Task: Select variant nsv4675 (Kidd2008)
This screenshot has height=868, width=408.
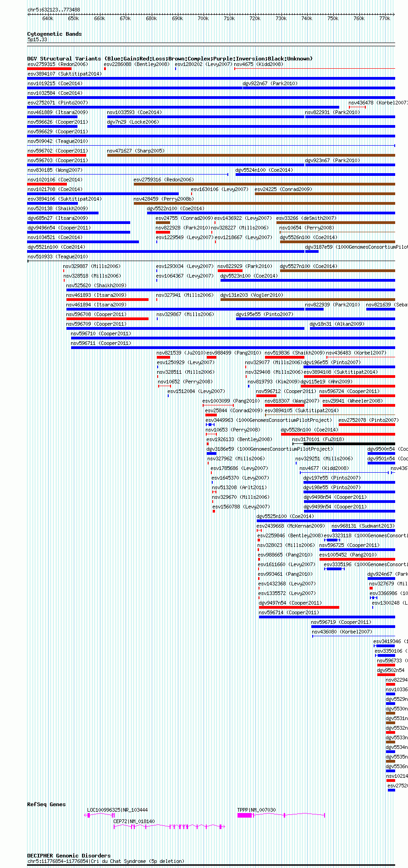Action: point(259,65)
